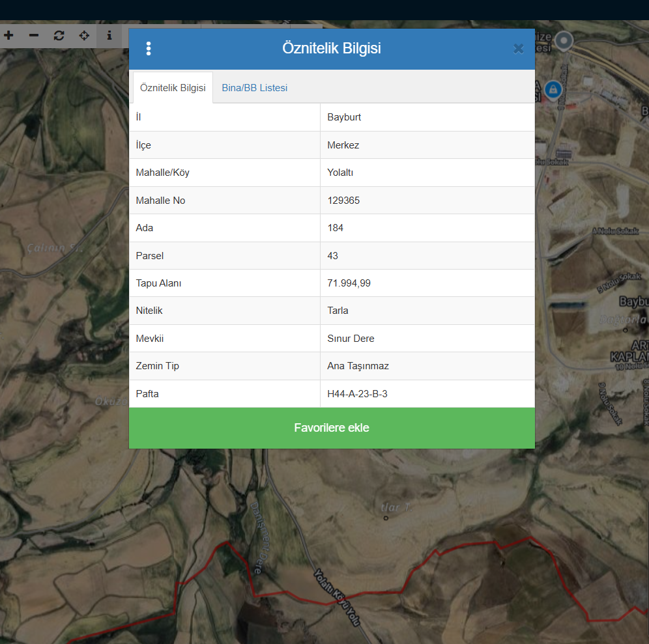Viewport: 649px width, 644px height.
Task: Toggle the info query tool icon
Action: click(109, 35)
